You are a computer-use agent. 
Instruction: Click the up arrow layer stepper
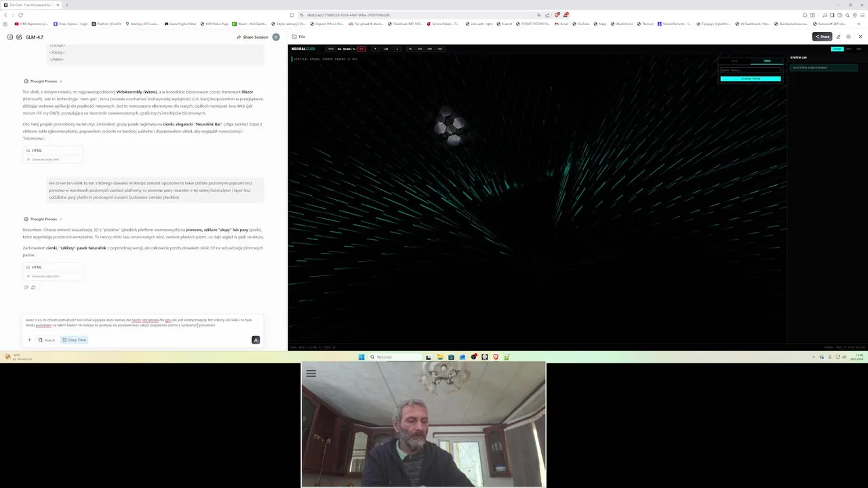click(x=397, y=49)
